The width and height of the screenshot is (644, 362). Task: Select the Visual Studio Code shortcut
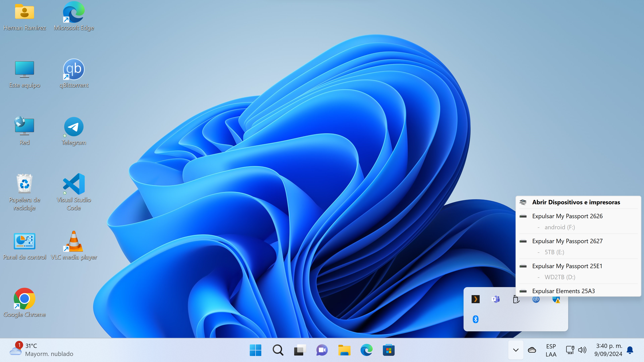[74, 192]
